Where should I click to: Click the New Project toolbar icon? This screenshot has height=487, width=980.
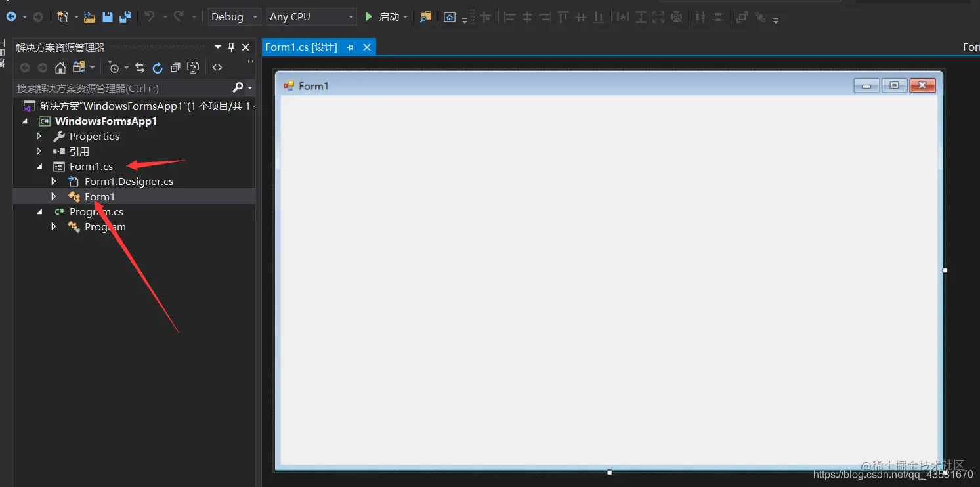62,16
